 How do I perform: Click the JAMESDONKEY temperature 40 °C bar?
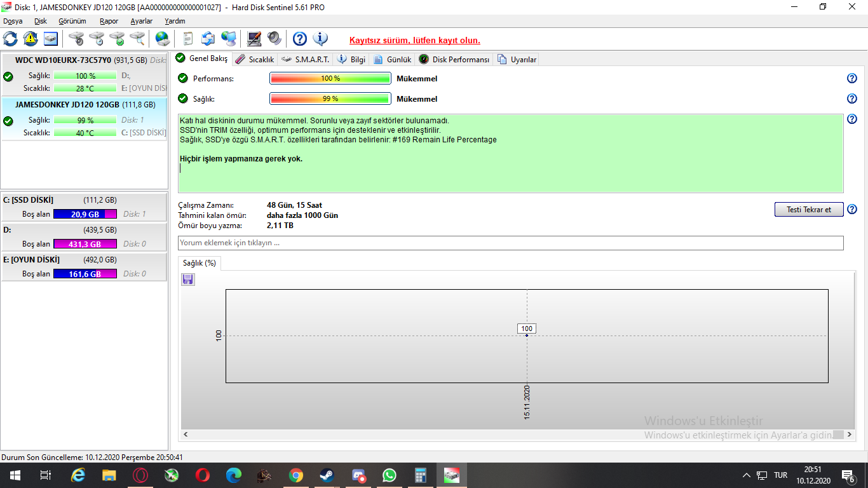tap(85, 133)
